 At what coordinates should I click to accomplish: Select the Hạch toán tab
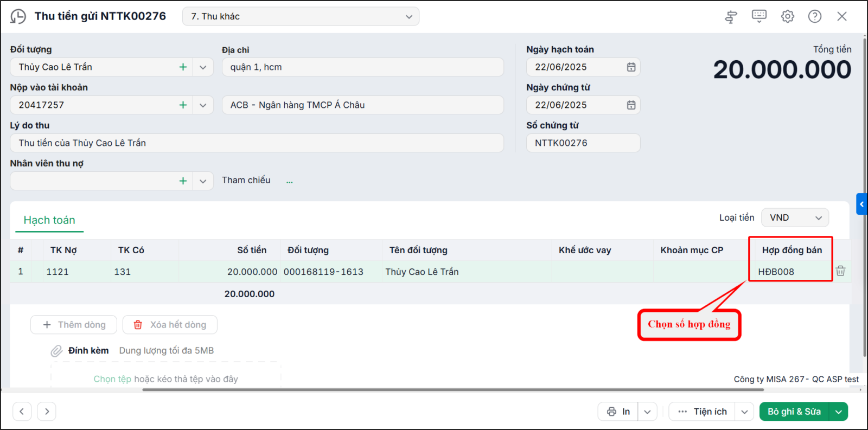[49, 220]
